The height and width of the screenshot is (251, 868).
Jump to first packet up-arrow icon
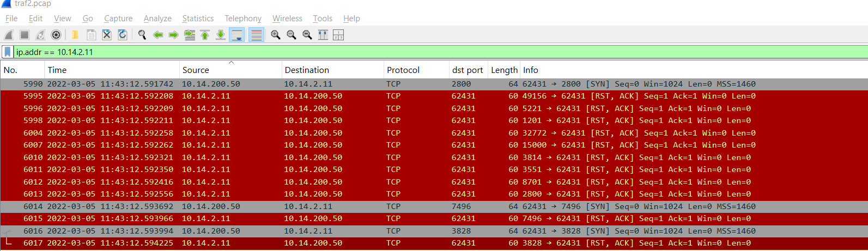205,35
